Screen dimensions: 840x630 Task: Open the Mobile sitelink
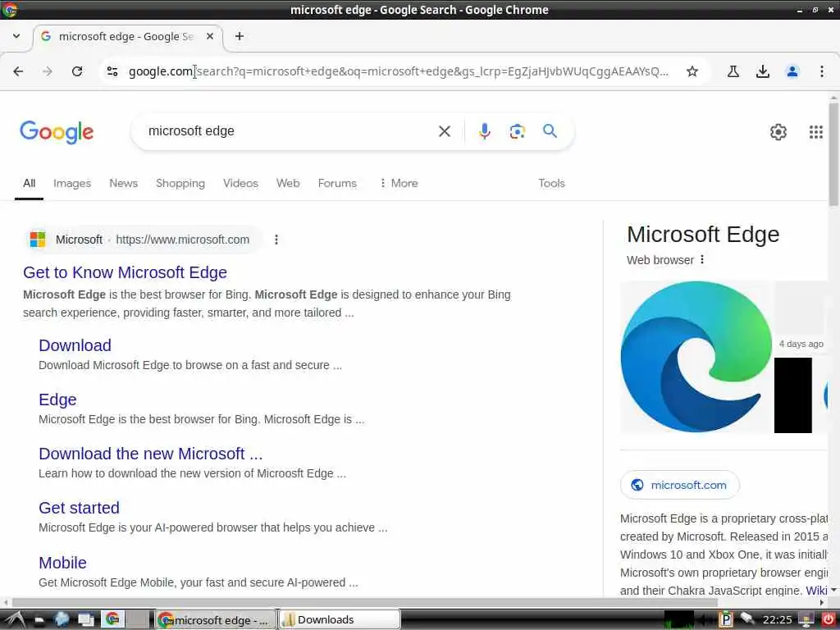click(x=62, y=563)
